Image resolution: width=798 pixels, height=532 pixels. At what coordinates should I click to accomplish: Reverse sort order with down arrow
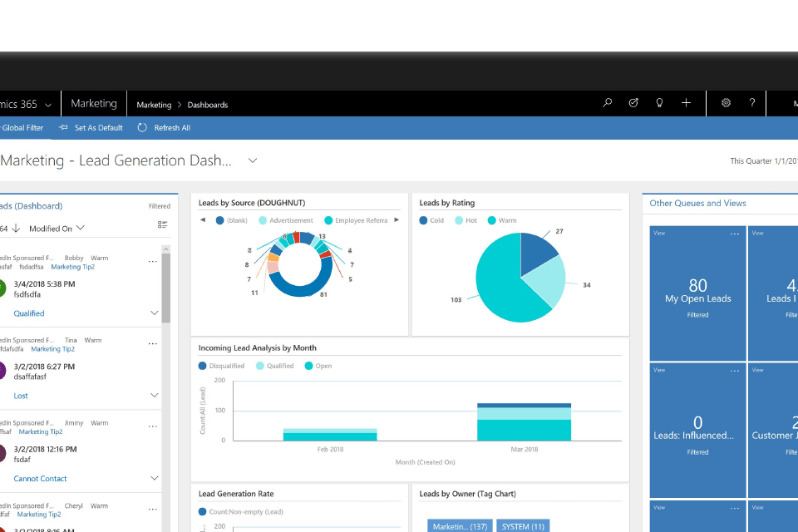tap(17, 229)
